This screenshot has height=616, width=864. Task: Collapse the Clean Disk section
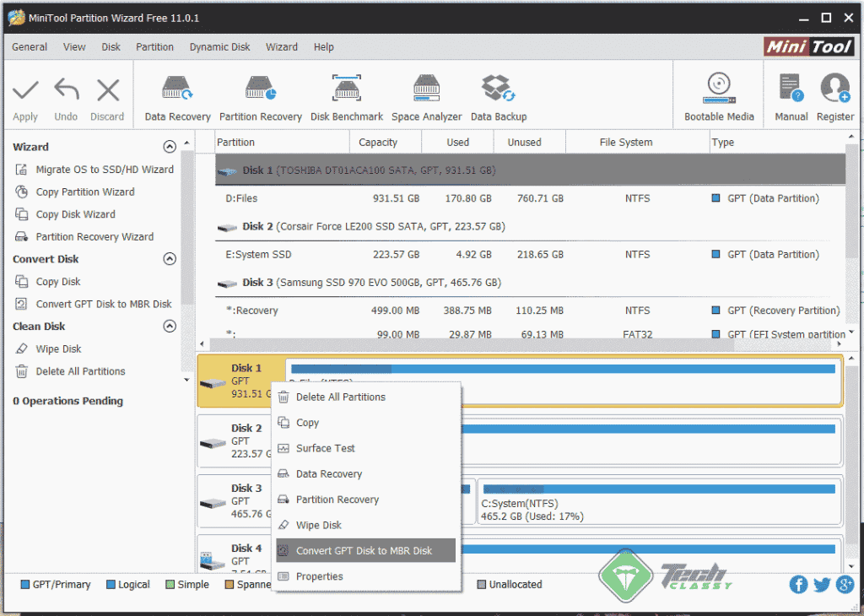tap(168, 326)
